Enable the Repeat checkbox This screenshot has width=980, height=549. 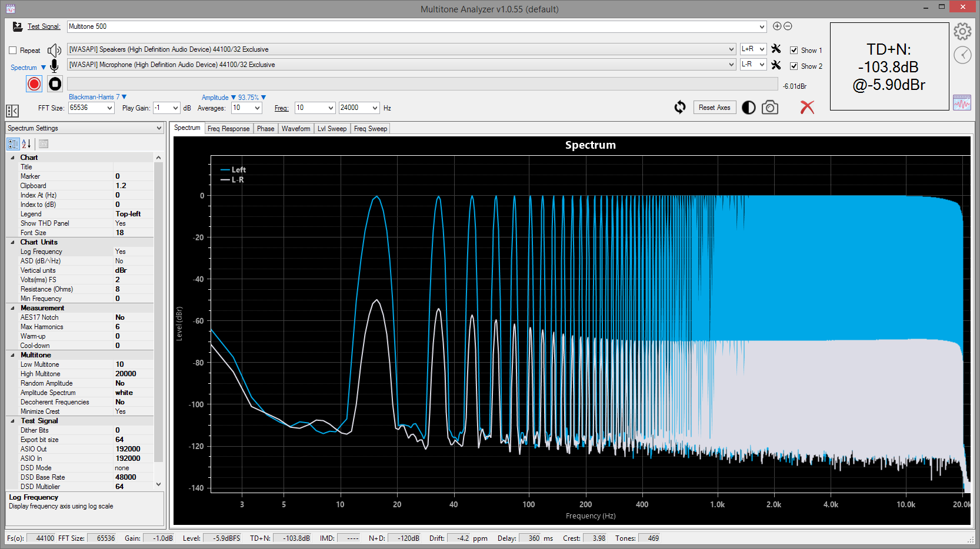pos(13,51)
